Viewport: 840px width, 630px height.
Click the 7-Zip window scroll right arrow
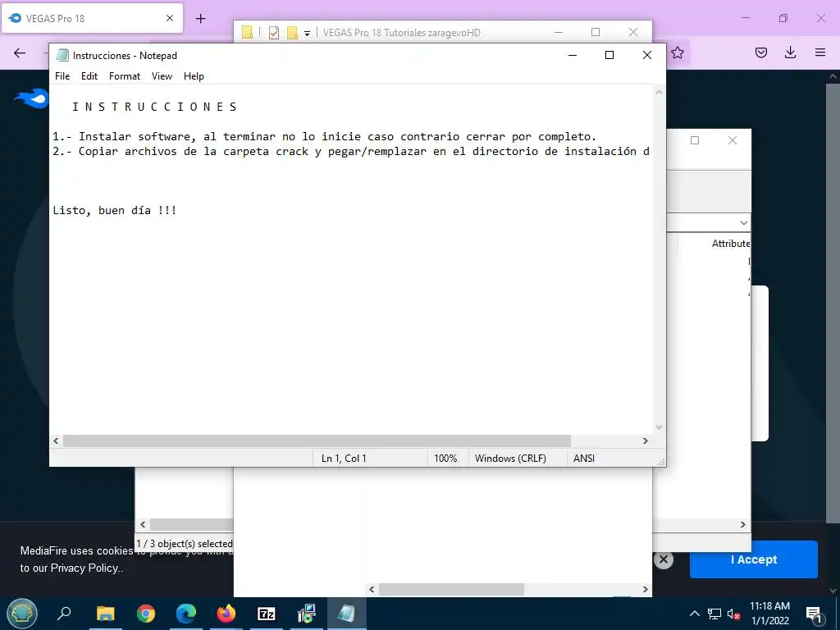click(742, 524)
